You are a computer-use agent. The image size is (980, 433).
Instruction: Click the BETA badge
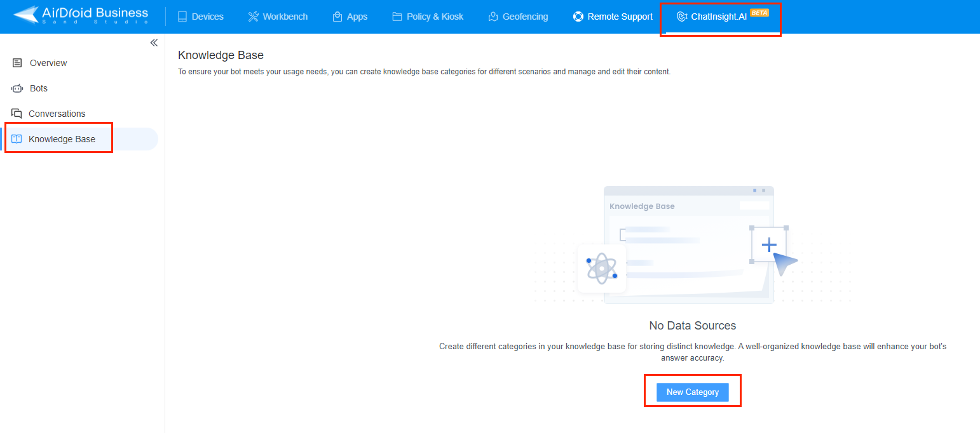(x=759, y=12)
